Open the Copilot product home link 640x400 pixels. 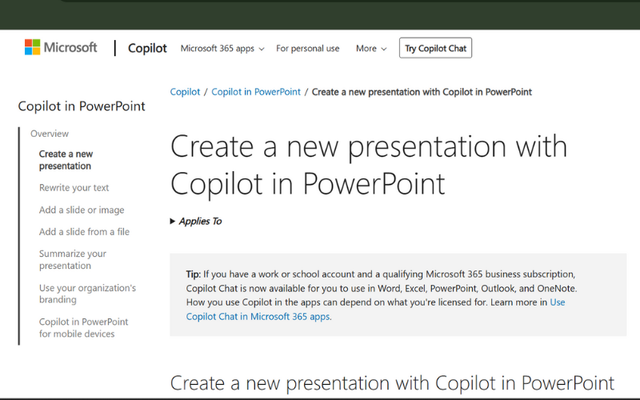tap(147, 48)
